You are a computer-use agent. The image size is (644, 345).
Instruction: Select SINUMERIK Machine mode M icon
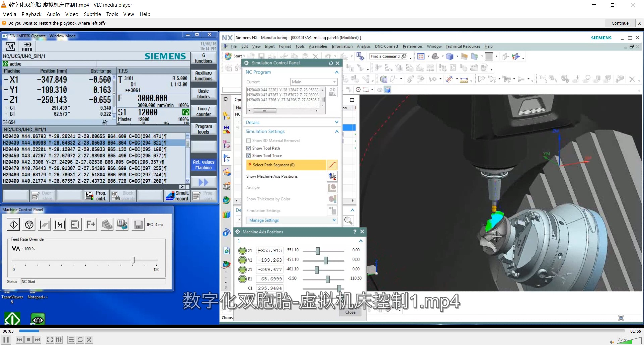point(10,46)
